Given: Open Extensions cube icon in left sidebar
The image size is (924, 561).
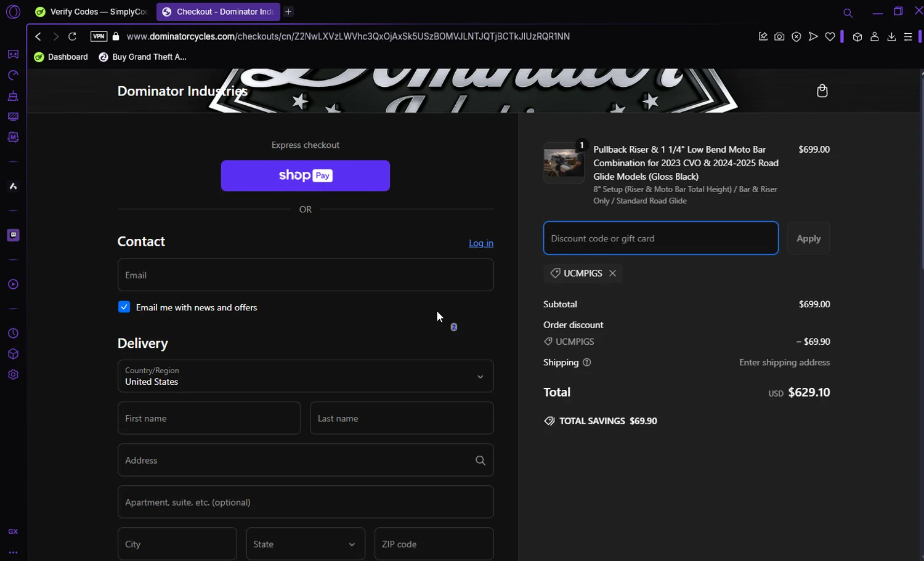Looking at the screenshot, I should click(13, 354).
